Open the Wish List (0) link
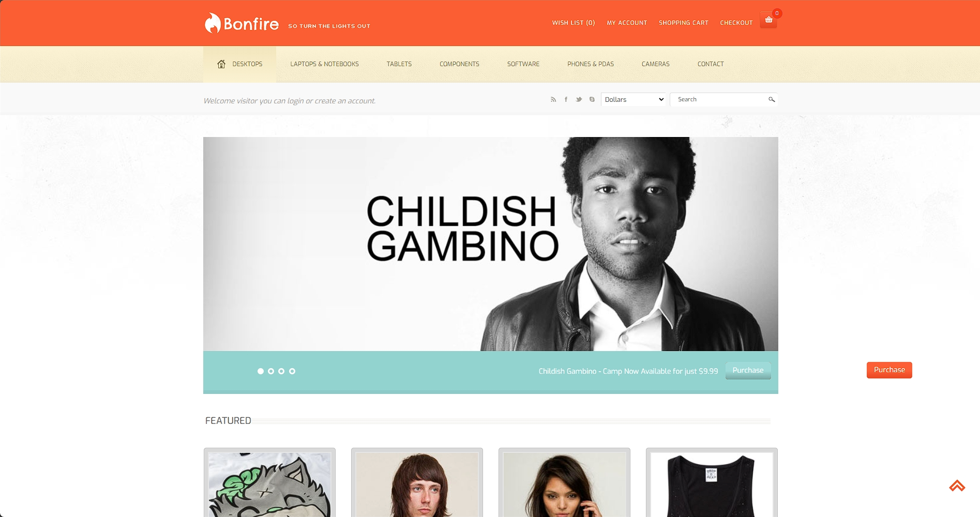980x517 pixels. pos(574,23)
